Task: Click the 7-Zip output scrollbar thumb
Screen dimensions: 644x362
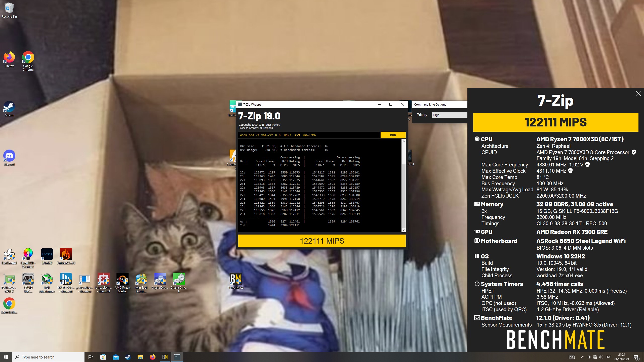Action: point(404,196)
